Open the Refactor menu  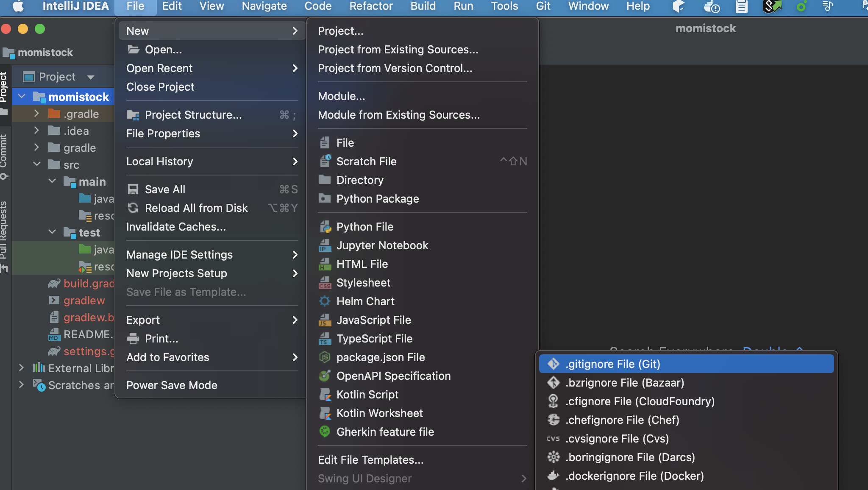(370, 6)
